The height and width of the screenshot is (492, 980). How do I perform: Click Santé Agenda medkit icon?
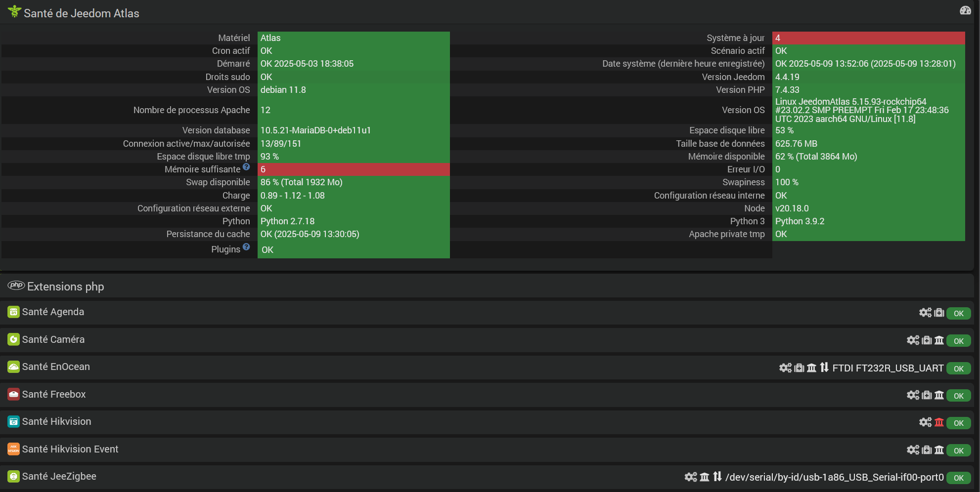click(x=939, y=313)
